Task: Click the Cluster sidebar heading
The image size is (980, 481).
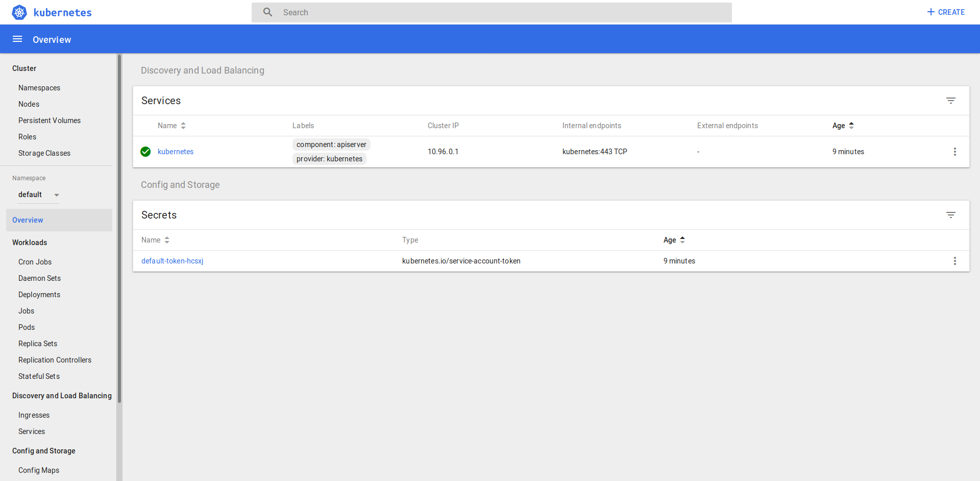Action: pyautogui.click(x=24, y=68)
